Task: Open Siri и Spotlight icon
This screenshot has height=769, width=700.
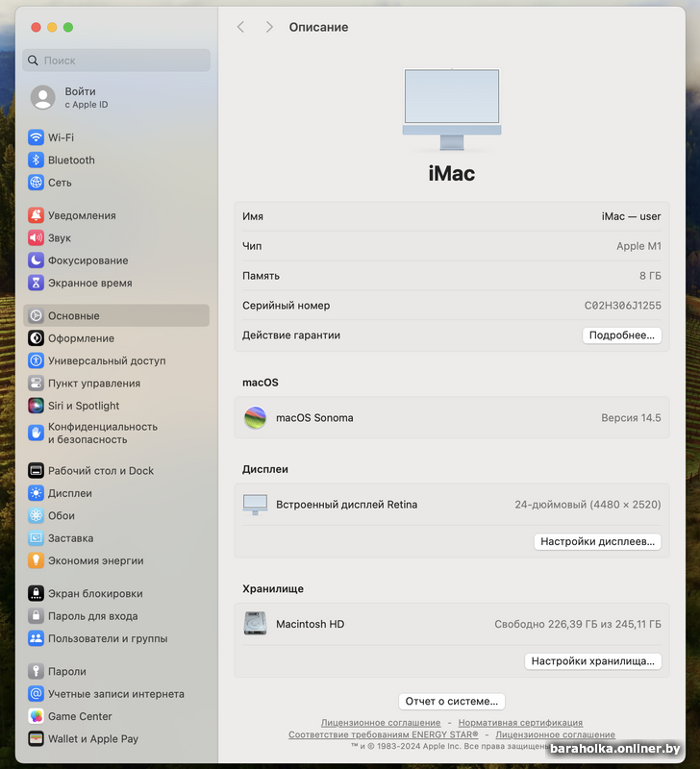Action: [x=36, y=406]
